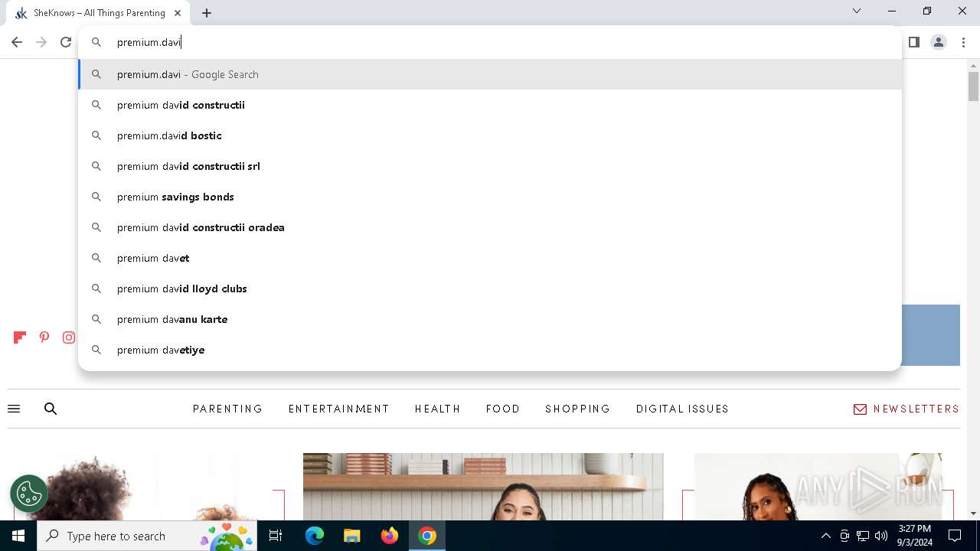
Task: Choose suggestion 'premium davanu karte'
Action: click(x=490, y=319)
